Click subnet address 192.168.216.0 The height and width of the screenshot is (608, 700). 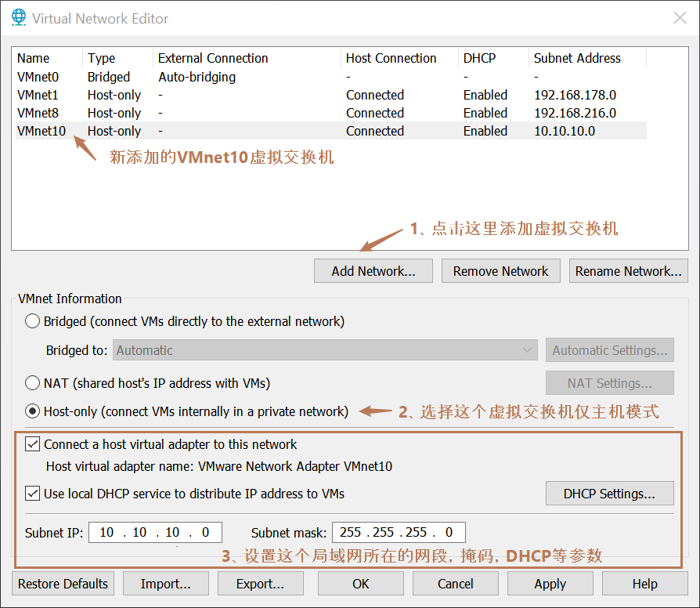(x=575, y=113)
